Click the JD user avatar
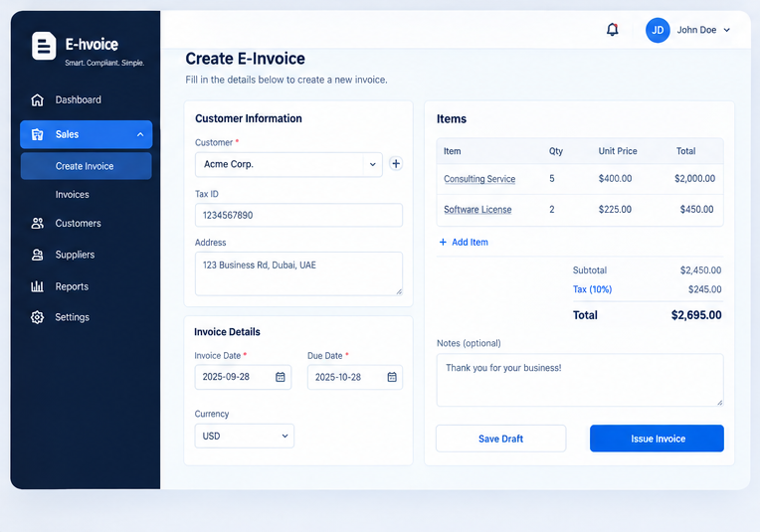Image resolution: width=760 pixels, height=532 pixels. (x=658, y=30)
